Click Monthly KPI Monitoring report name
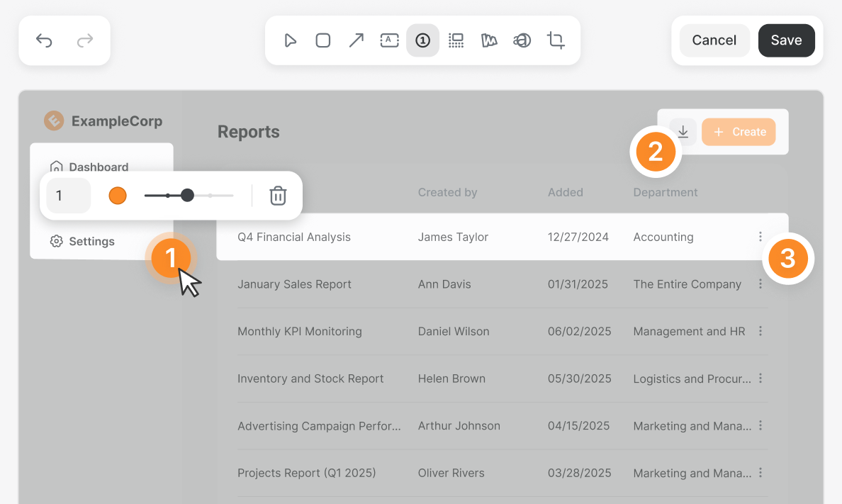The width and height of the screenshot is (842, 504). coord(300,332)
